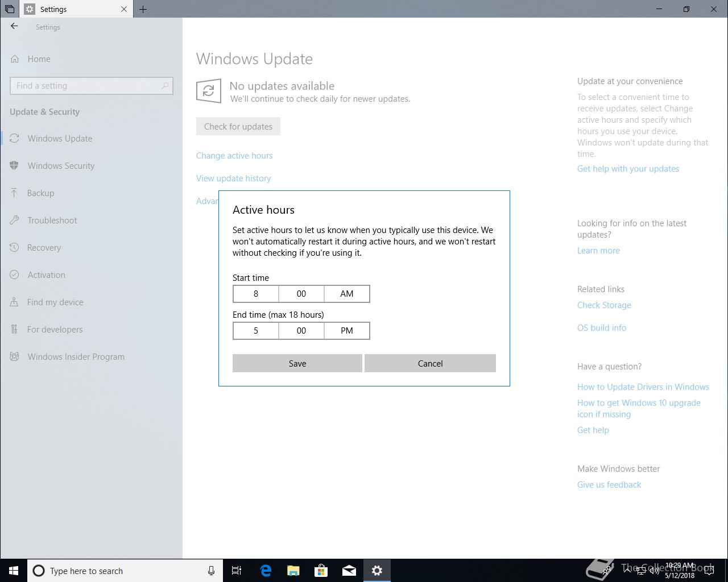Open Microsoft Store from the taskbar
Viewport: 728px width, 582px height.
(x=321, y=571)
